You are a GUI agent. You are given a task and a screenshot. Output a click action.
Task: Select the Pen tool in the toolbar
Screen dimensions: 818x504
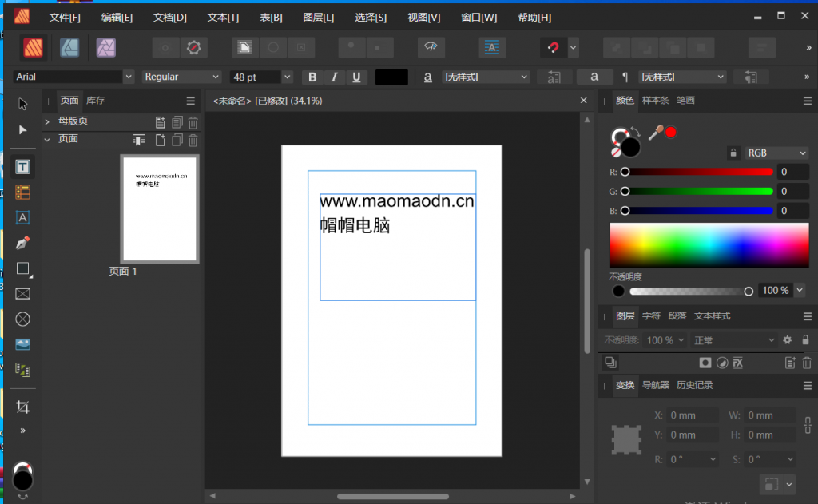[x=22, y=243]
